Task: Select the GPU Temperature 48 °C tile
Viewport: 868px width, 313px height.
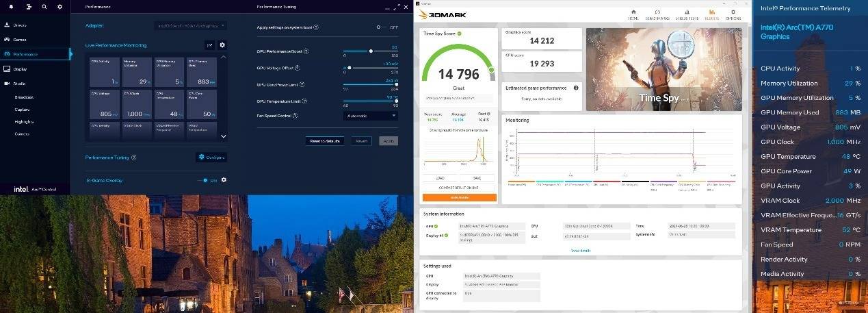Action: (x=170, y=103)
